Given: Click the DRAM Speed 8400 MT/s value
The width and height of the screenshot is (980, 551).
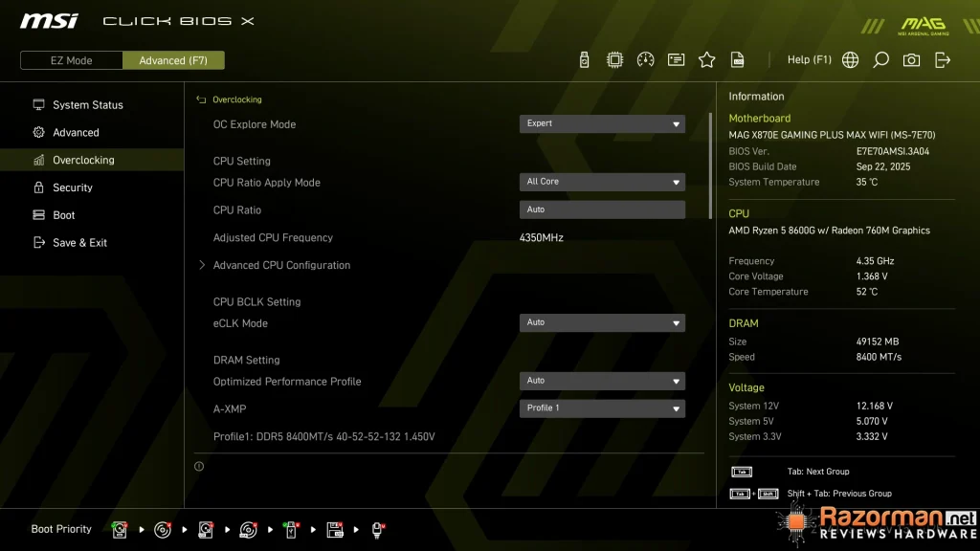Looking at the screenshot, I should click(x=879, y=358).
